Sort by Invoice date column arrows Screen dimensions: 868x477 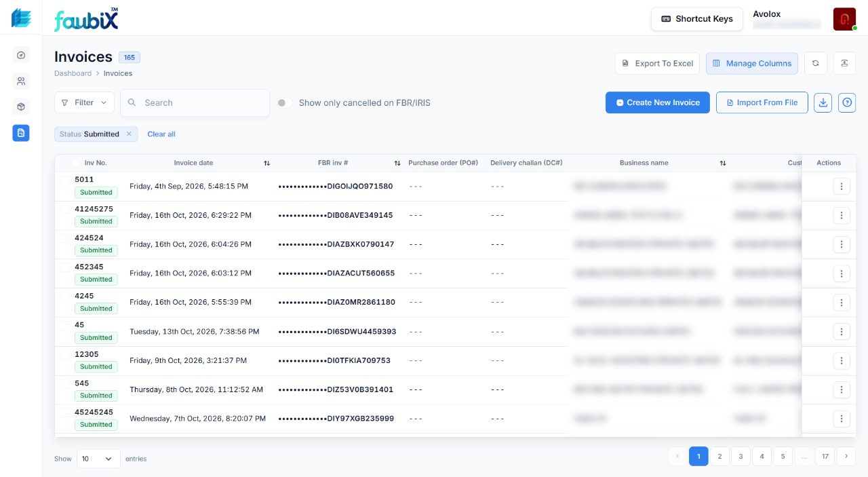[x=267, y=164]
